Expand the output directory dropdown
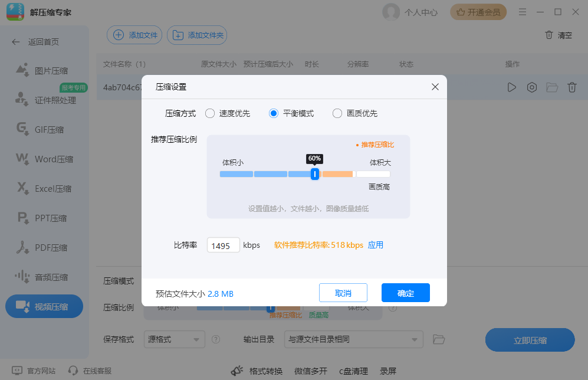The image size is (588, 380). [353, 339]
